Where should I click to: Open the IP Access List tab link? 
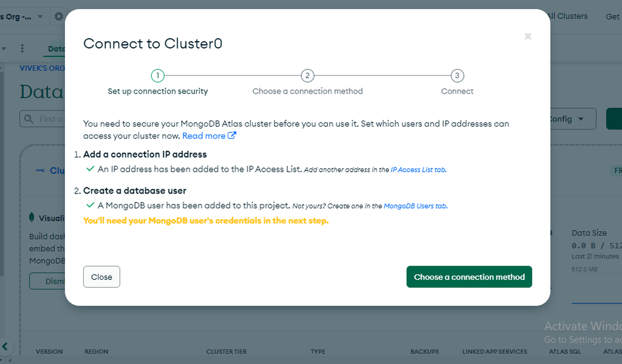(418, 169)
